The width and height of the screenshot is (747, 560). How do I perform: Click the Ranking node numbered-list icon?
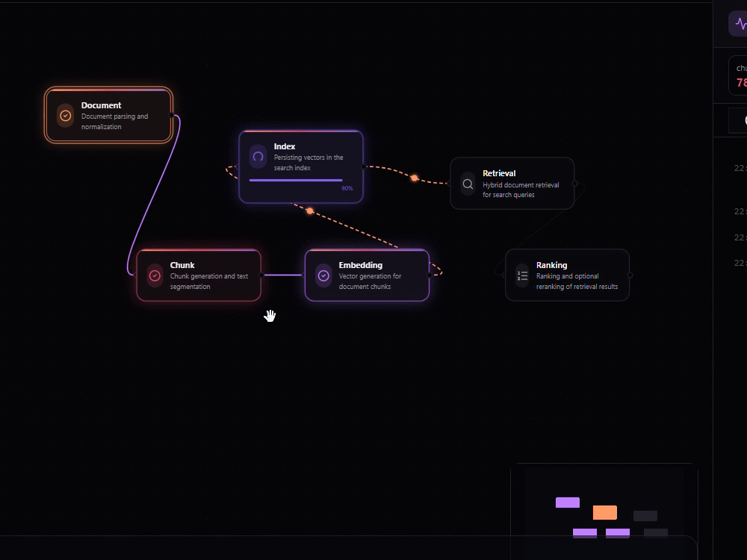click(522, 276)
